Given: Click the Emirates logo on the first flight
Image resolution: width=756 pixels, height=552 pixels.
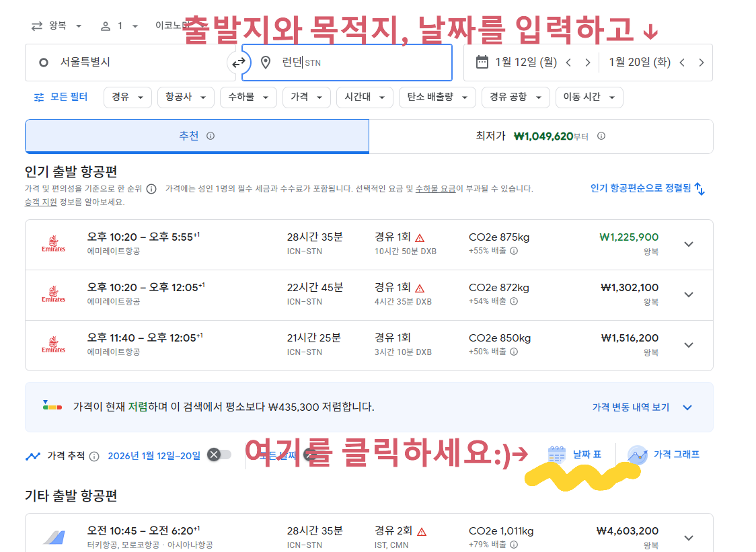Looking at the screenshot, I should click(x=53, y=244).
